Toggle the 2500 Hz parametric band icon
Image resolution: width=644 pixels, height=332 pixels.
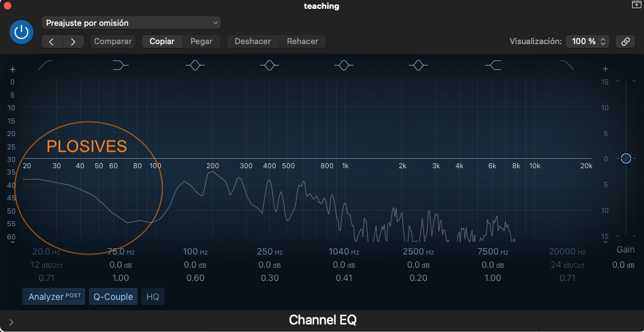point(418,65)
